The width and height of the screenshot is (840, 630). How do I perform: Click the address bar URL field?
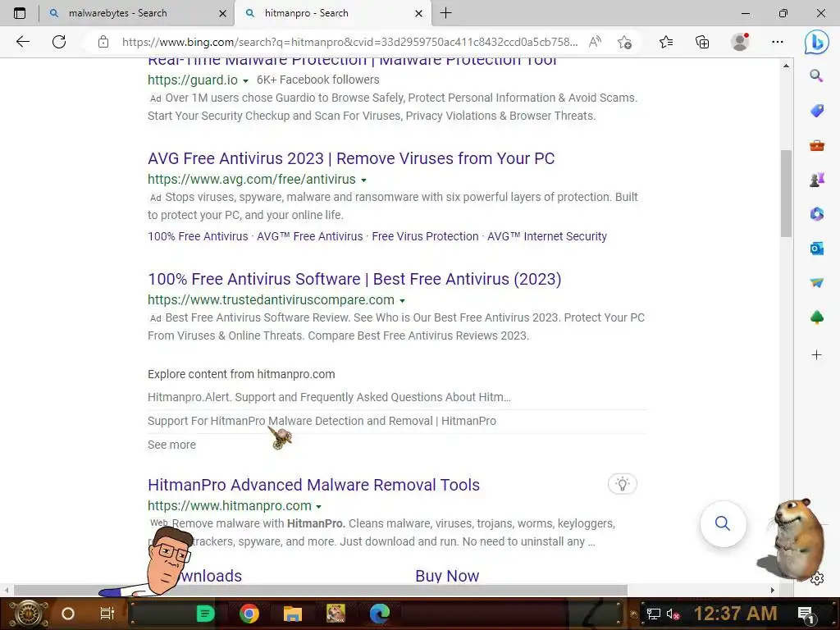coord(349,42)
